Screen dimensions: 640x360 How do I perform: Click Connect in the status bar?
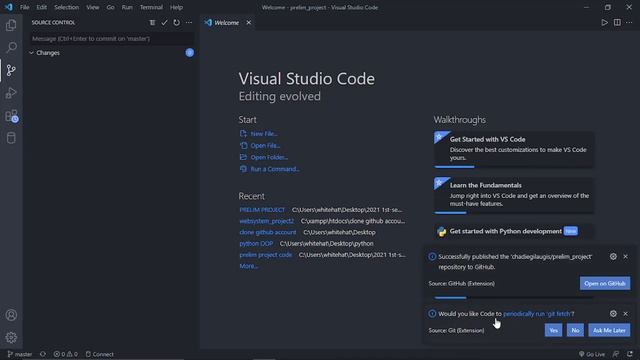100,354
